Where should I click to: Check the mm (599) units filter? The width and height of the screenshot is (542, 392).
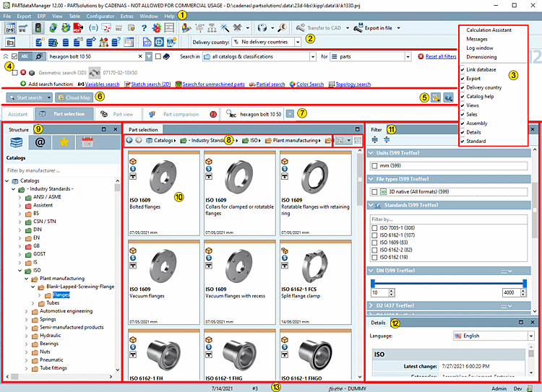pos(374,166)
